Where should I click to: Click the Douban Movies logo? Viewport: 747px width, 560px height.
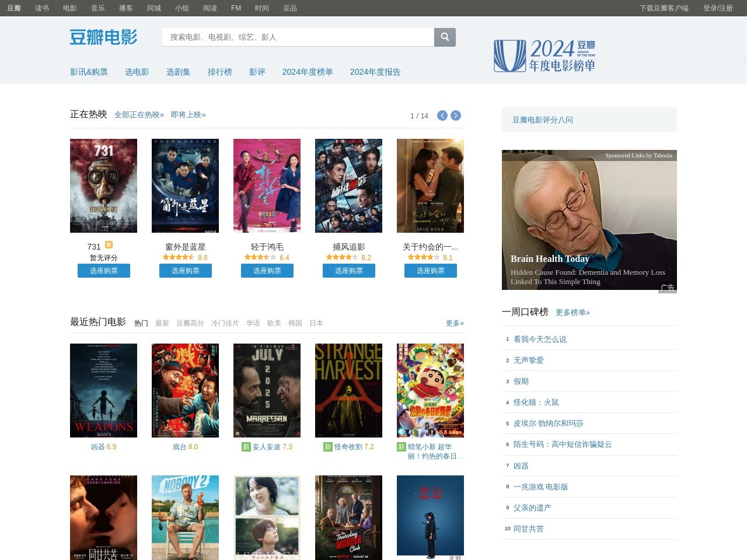pos(103,37)
